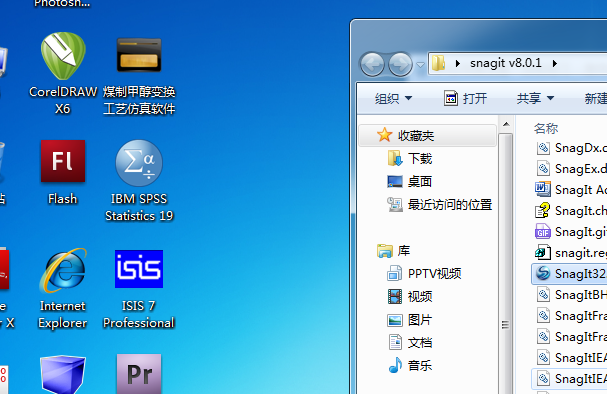Select the SnagIt32 application file

click(x=569, y=274)
